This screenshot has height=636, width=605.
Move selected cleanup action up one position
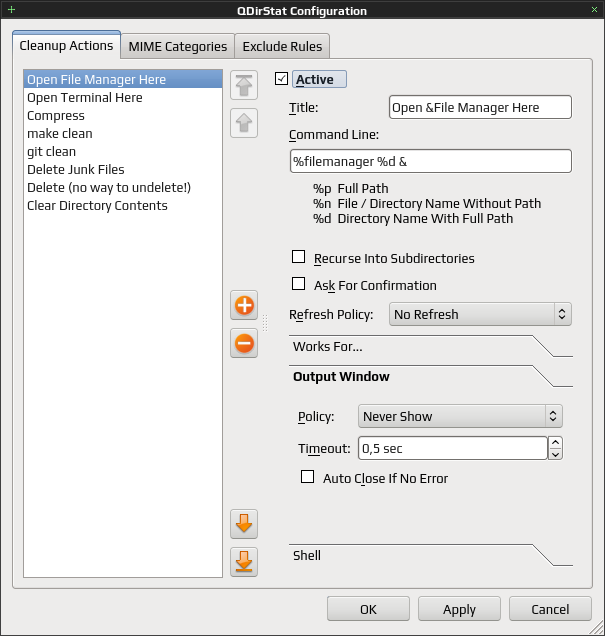244,123
